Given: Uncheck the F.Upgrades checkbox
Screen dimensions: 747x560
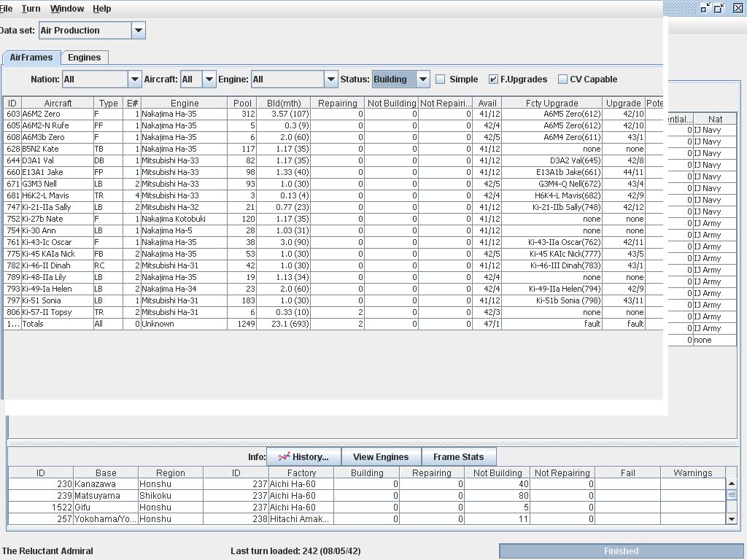Looking at the screenshot, I should pyautogui.click(x=494, y=79).
